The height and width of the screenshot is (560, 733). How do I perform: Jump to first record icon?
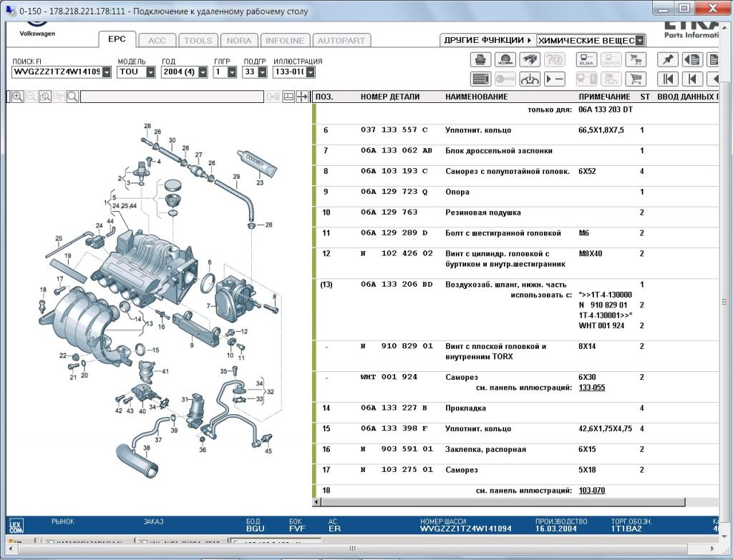tap(668, 79)
